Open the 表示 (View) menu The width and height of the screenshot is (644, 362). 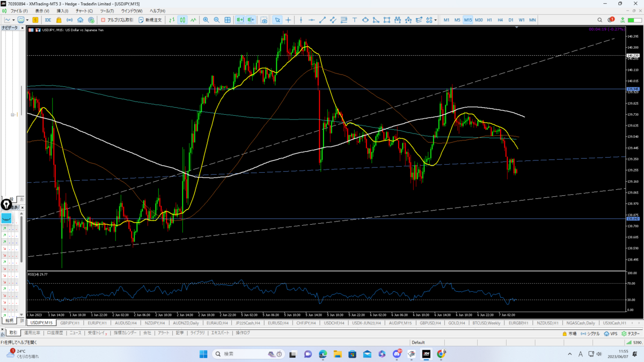pyautogui.click(x=42, y=11)
